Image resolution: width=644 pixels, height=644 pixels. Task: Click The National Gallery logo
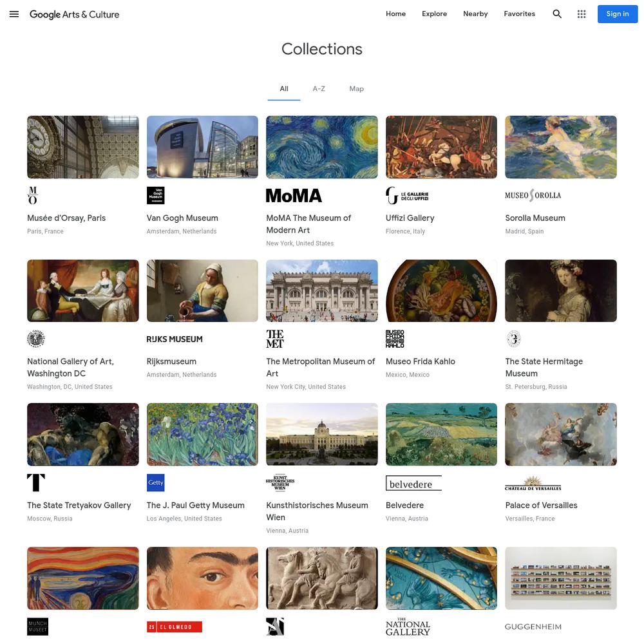point(408,627)
